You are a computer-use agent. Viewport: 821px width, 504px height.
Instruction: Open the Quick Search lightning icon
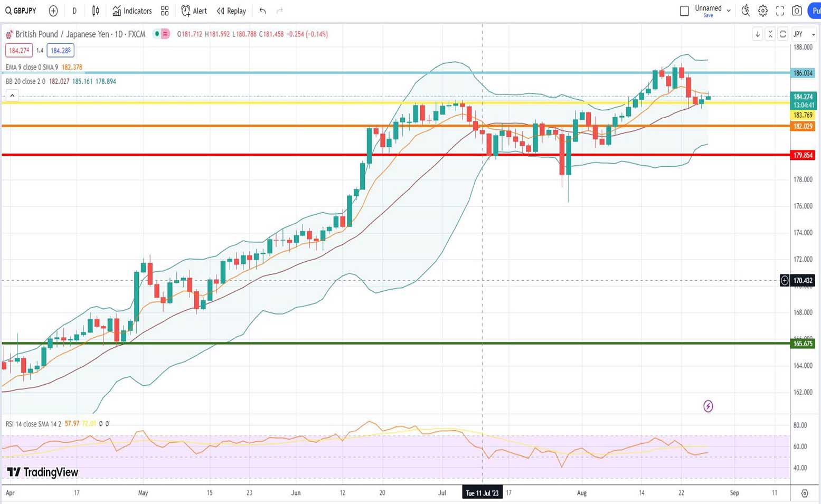[745, 11]
